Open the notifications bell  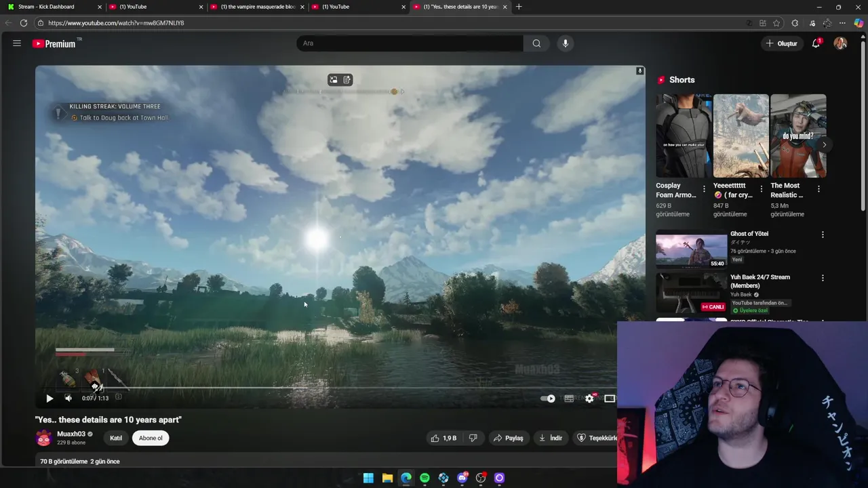pyautogui.click(x=816, y=43)
